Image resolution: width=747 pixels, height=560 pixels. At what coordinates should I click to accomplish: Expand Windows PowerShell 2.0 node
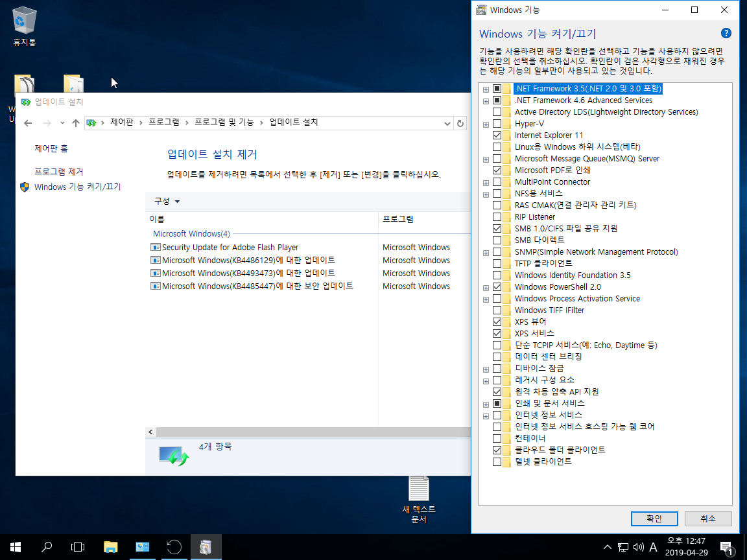[486, 288]
